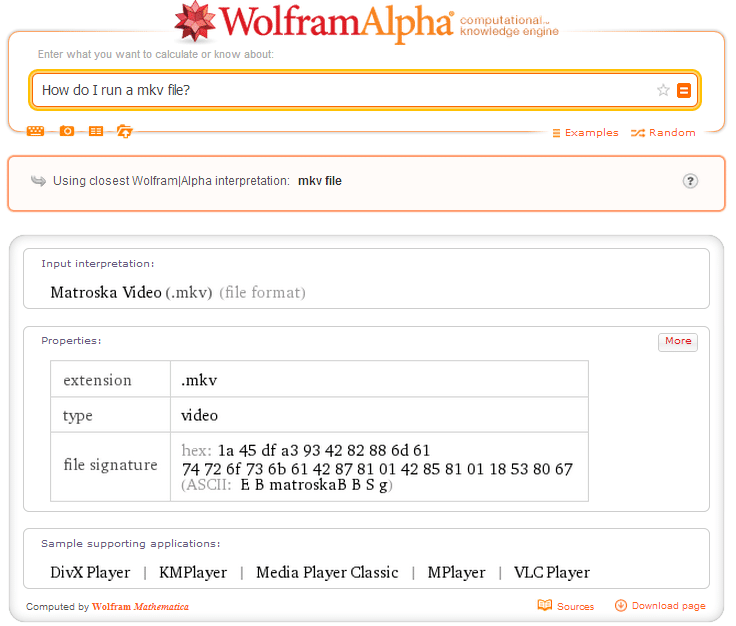Click the help question mark icon
The image size is (736, 626).
click(x=690, y=181)
